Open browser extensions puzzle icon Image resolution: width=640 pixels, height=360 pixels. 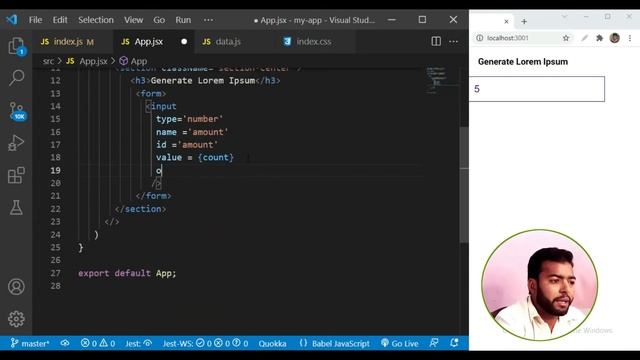(599, 38)
